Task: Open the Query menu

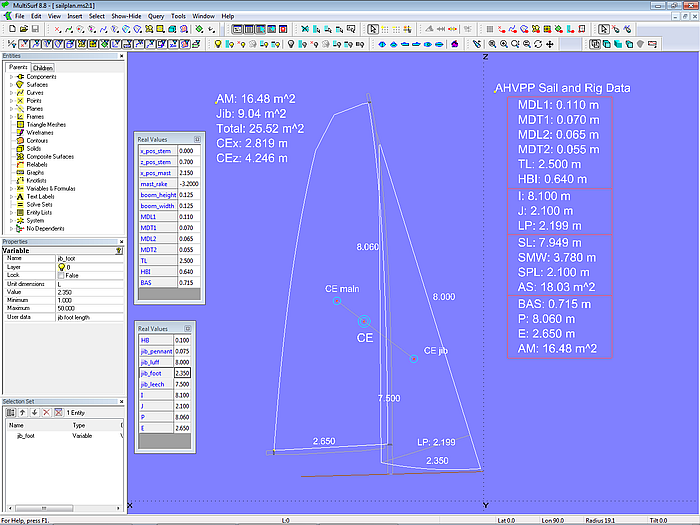Action: (156, 17)
